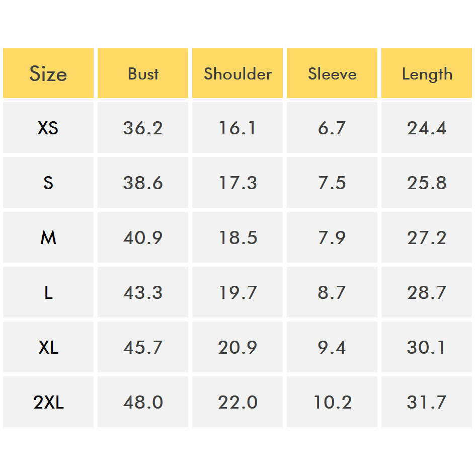Select the 2XL sleeve value 10.2

click(x=332, y=402)
